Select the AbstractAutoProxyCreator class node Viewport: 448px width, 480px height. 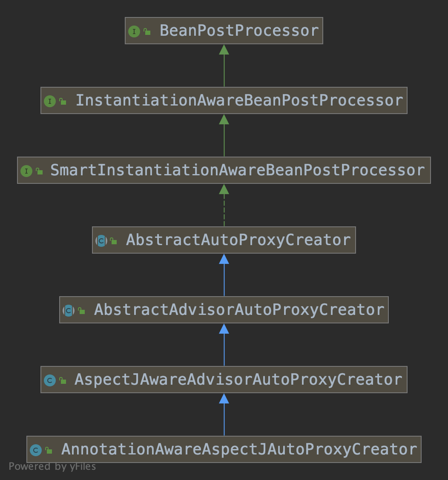224,240
